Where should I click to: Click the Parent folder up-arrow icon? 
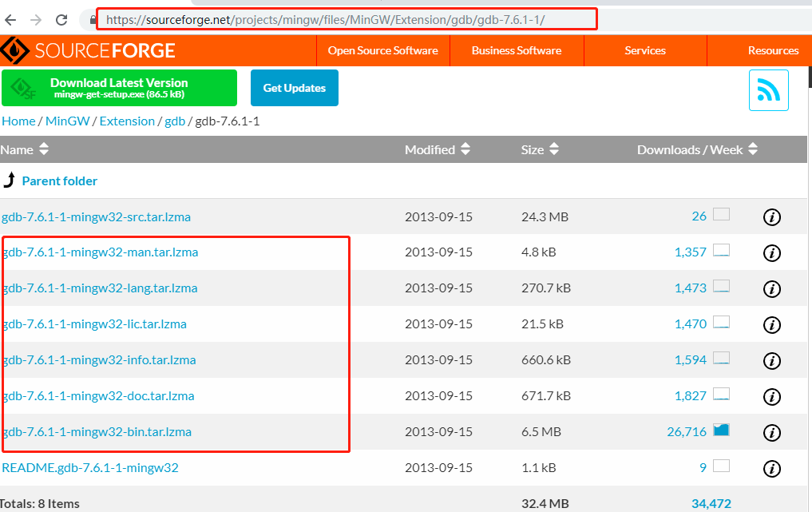10,181
